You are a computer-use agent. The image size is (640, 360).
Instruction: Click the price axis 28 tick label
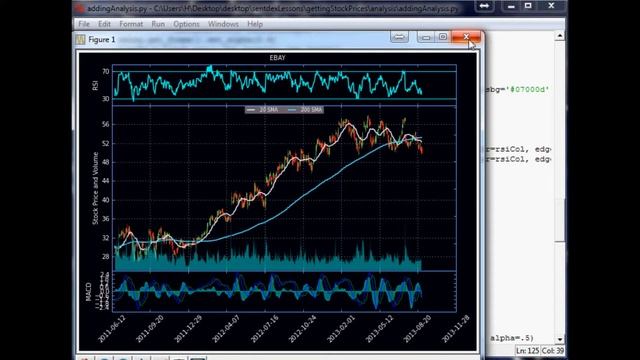pyautogui.click(x=106, y=257)
